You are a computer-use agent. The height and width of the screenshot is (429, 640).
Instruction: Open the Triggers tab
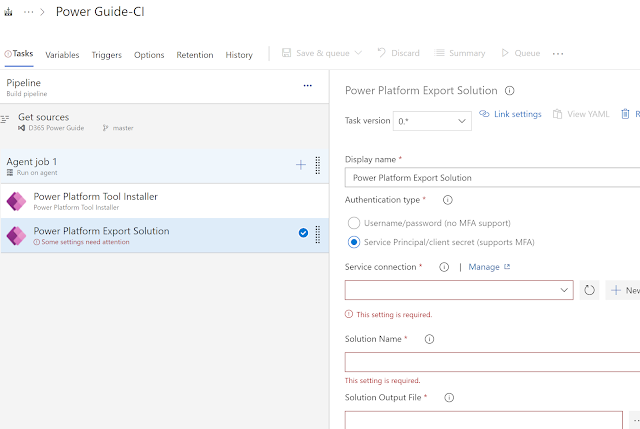[106, 55]
